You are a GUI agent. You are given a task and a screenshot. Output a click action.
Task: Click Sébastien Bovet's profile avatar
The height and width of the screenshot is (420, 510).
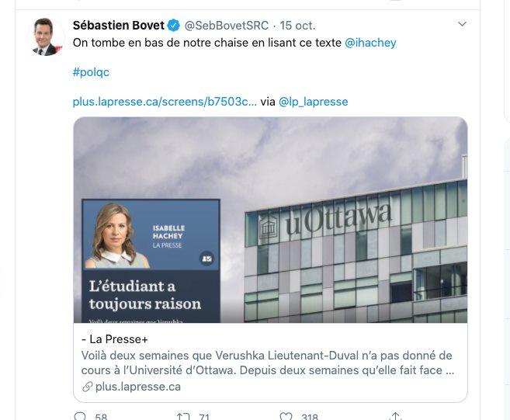[x=46, y=36]
